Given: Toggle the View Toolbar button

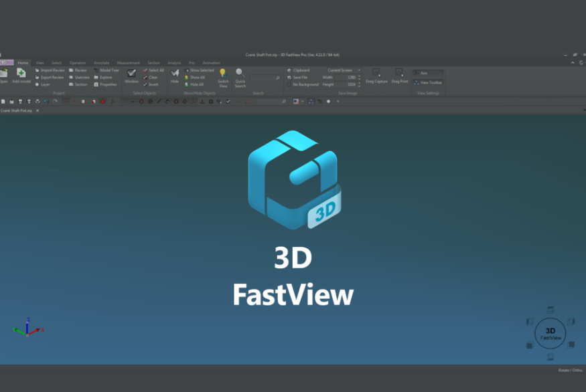Looking at the screenshot, I should pos(429,82).
